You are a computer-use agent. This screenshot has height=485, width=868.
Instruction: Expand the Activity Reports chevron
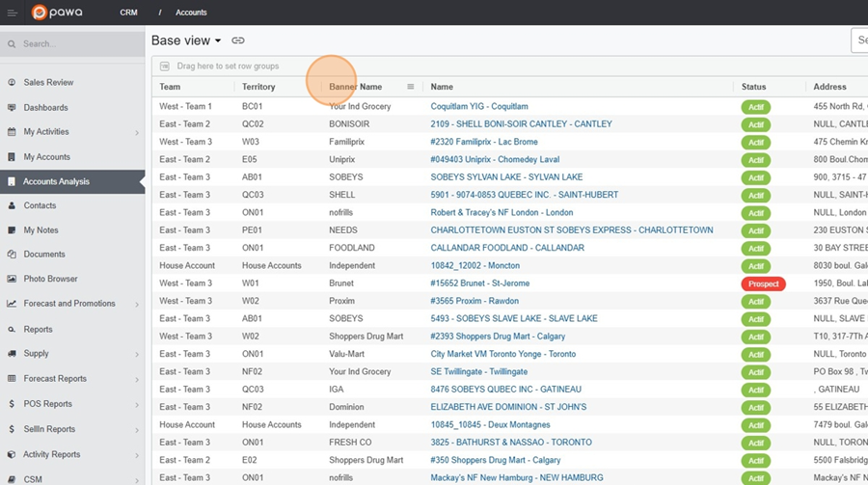coord(137,456)
